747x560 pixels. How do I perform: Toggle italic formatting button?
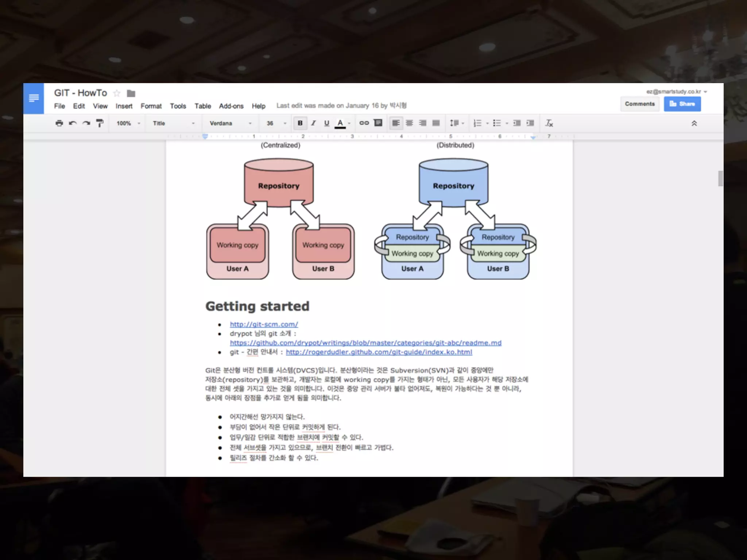tap(313, 123)
